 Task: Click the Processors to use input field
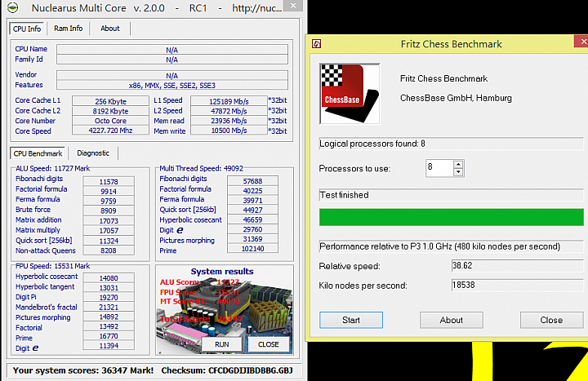[x=439, y=168]
